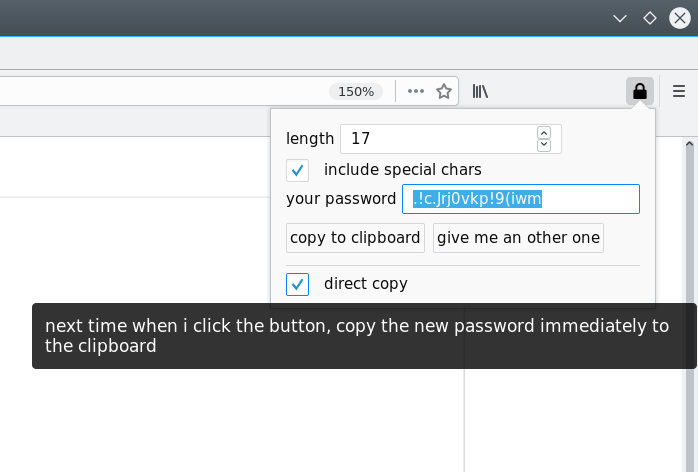The height and width of the screenshot is (472, 698).
Task: Decrease the password length with the down arrow
Action: [544, 145]
